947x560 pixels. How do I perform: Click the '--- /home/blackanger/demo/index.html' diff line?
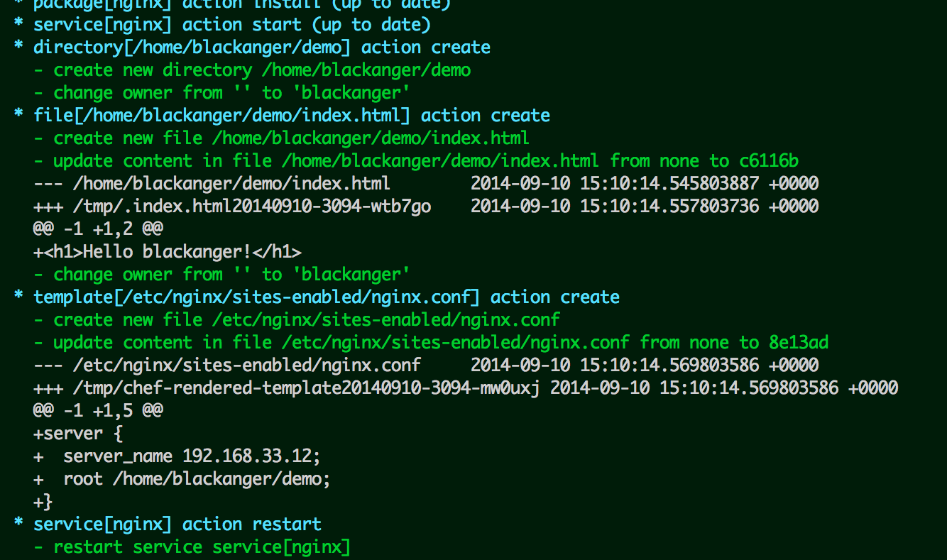pos(426,184)
